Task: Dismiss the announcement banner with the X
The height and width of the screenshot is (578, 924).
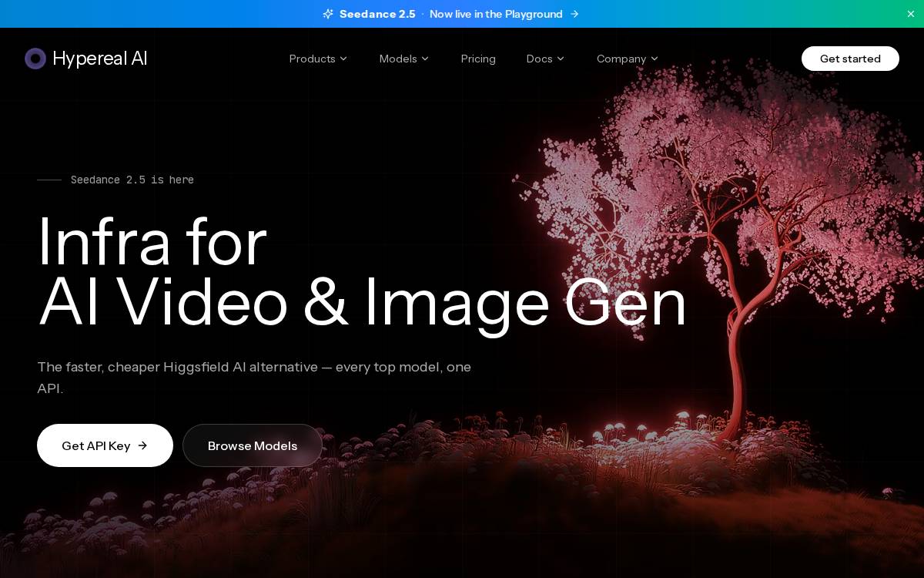Action: pyautogui.click(x=911, y=14)
